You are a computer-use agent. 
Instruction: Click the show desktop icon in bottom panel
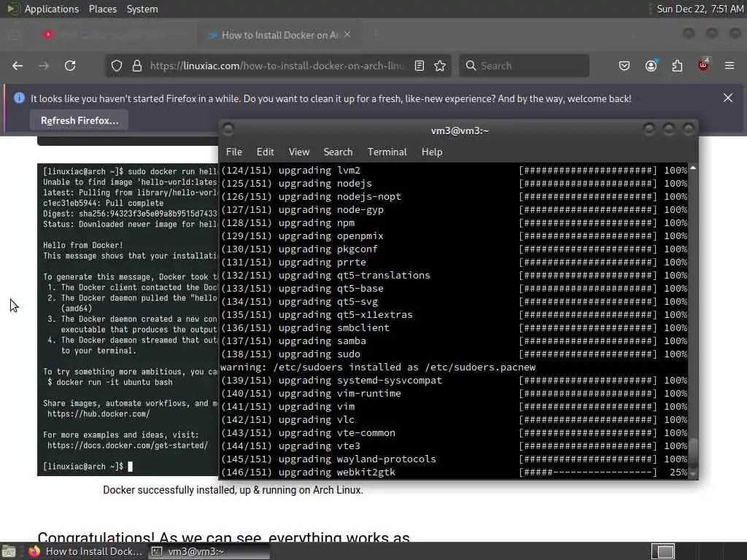click(x=9, y=551)
